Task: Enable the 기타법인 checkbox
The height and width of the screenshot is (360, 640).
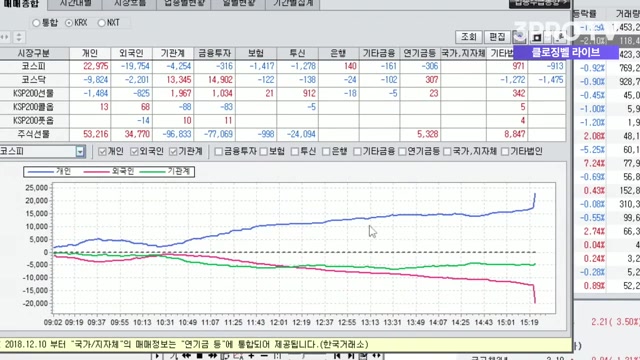Action: [x=505, y=151]
